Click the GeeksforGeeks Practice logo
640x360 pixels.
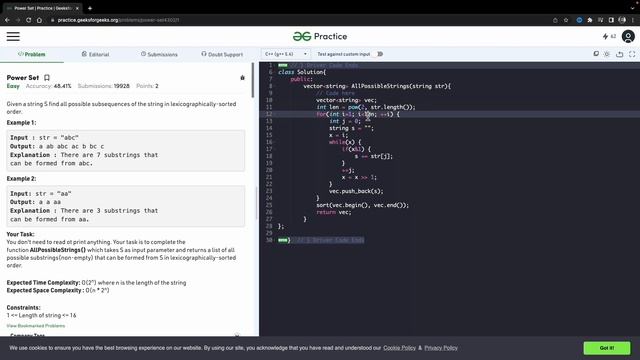tap(320, 36)
